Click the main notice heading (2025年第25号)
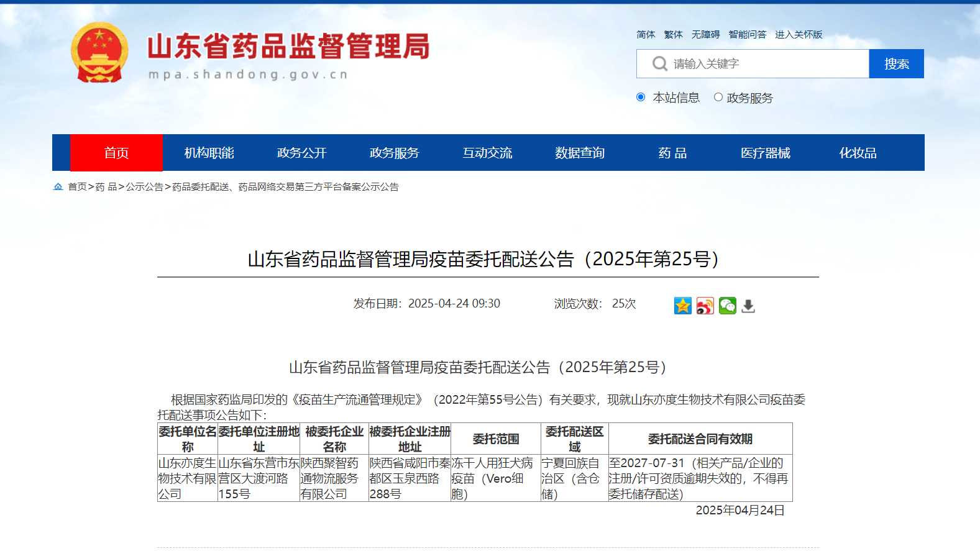The image size is (980, 551). click(x=483, y=259)
